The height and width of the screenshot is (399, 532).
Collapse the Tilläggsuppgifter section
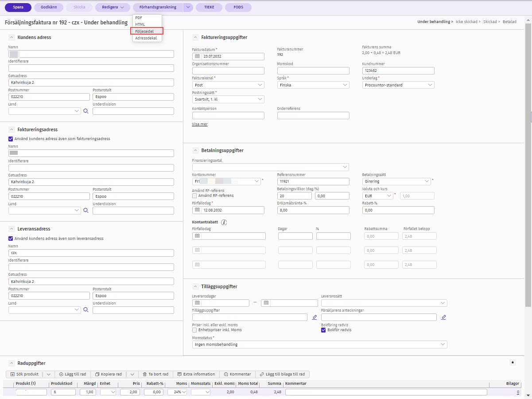[195, 286]
